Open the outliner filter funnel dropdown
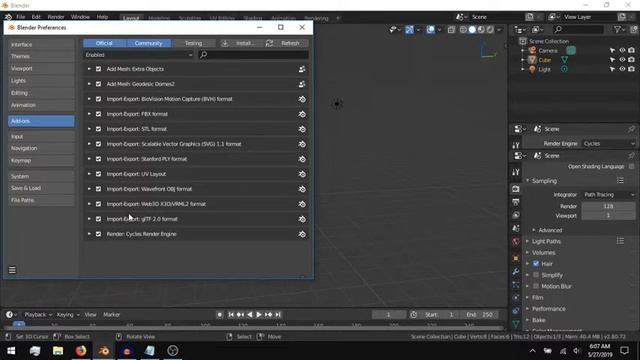Screen dimensions: 640x360 tap(620, 29)
